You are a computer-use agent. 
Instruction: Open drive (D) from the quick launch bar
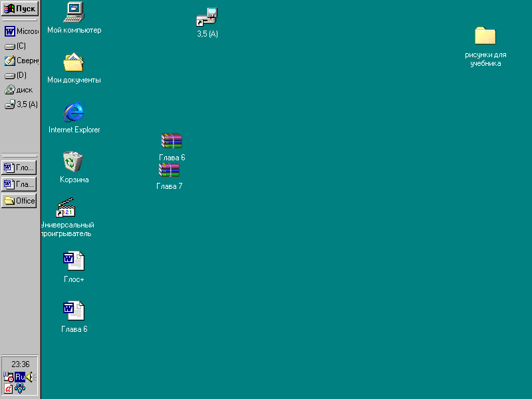[15, 75]
